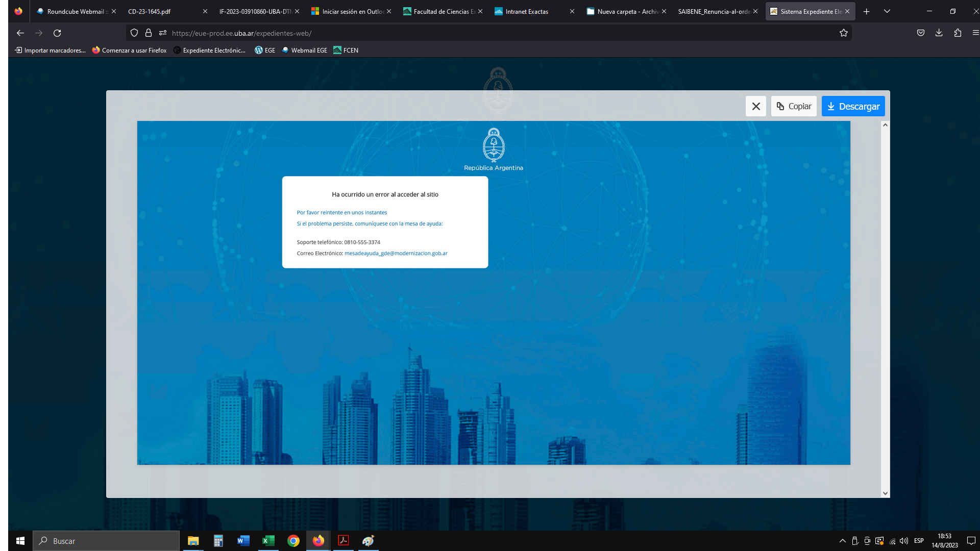Open Calculator from the taskbar
Viewport: 980px width, 551px height.
point(218,541)
